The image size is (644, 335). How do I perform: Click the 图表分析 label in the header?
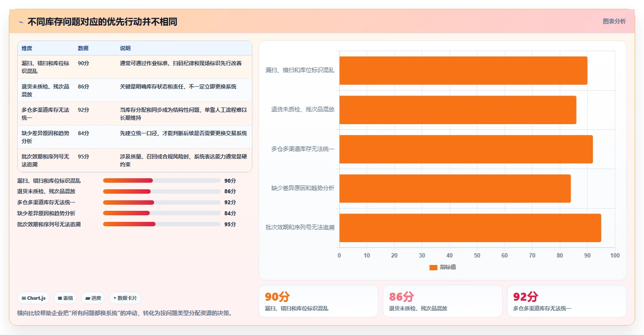[614, 21]
